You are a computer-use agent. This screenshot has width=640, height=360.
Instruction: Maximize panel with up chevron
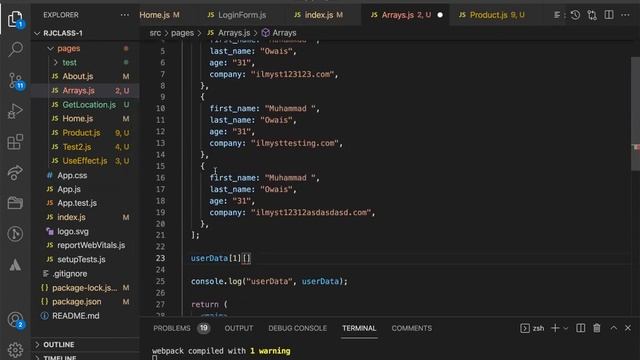point(613,328)
